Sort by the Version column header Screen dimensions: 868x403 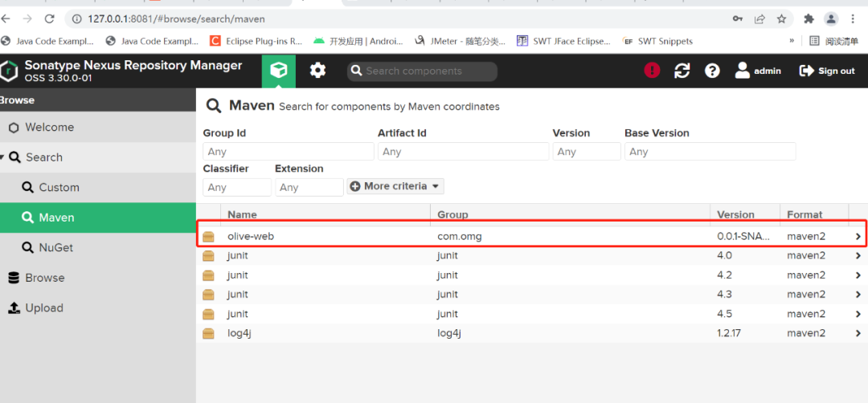[x=745, y=214]
